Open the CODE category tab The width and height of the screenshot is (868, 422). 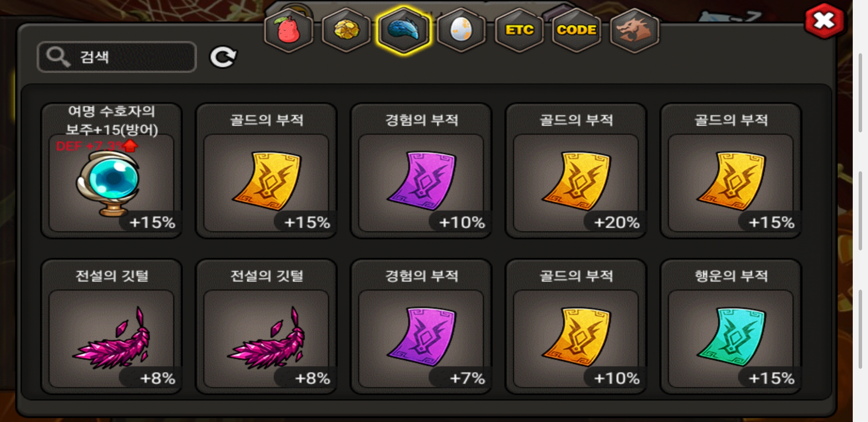coord(576,30)
